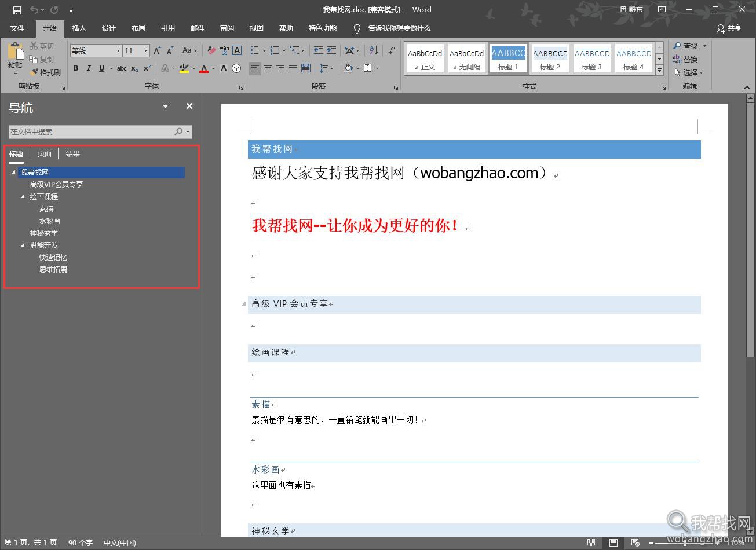
Task: Apply superscript formatting
Action: (147, 68)
